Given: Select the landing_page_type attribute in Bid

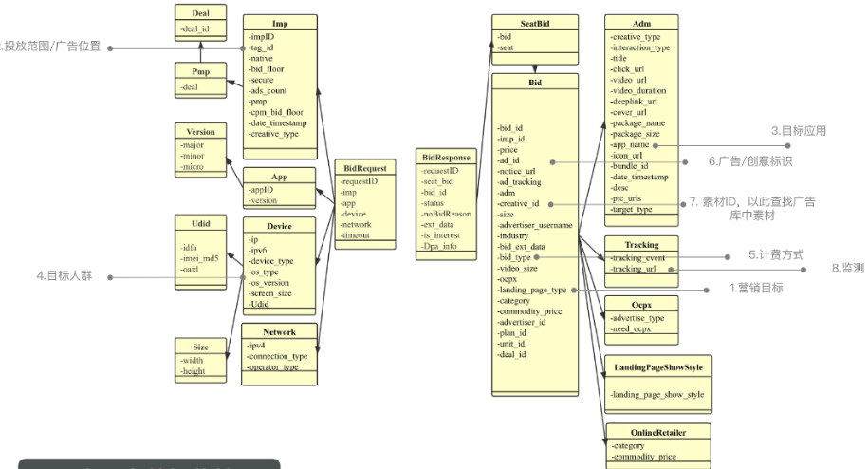Looking at the screenshot, I should (x=532, y=290).
